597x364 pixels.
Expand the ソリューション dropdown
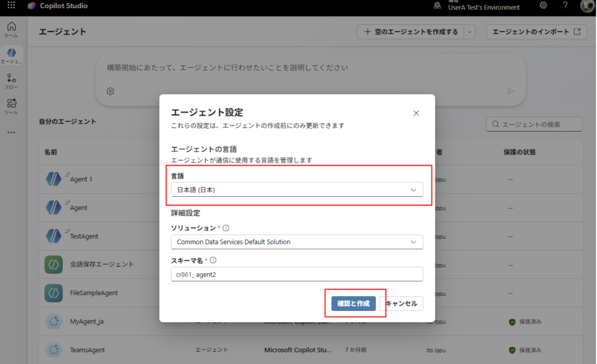click(x=297, y=242)
